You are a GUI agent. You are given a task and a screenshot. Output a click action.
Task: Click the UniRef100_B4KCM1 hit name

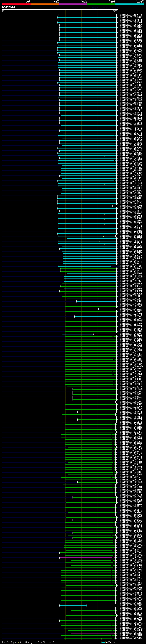tap(131, 339)
